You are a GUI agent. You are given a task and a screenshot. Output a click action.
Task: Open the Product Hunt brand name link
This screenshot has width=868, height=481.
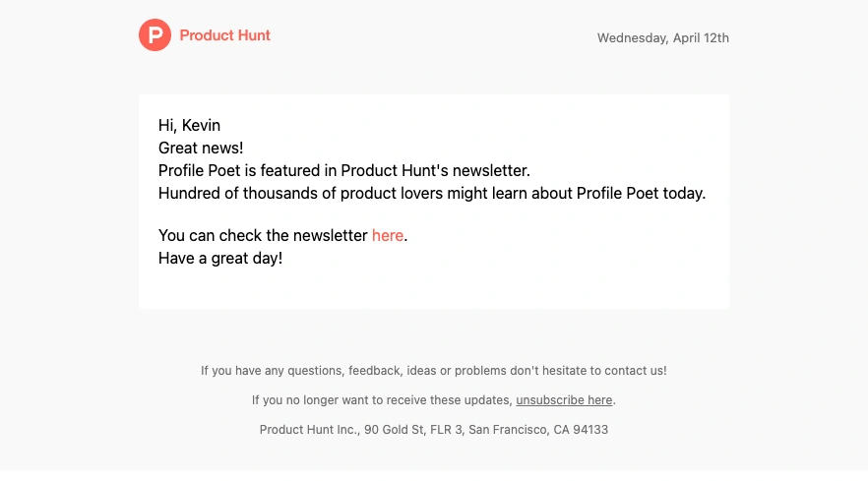224,35
